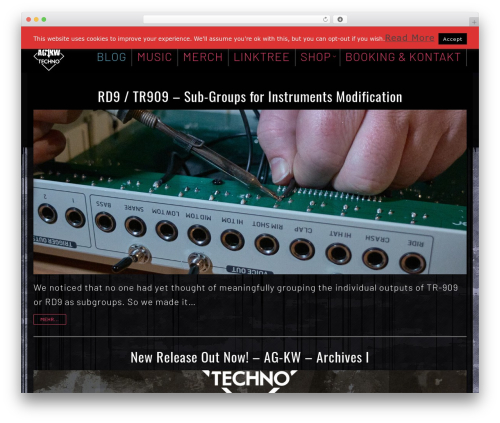Open the RD9 / TR909 Sub-Groups post title
500x423 pixels.
point(250,97)
